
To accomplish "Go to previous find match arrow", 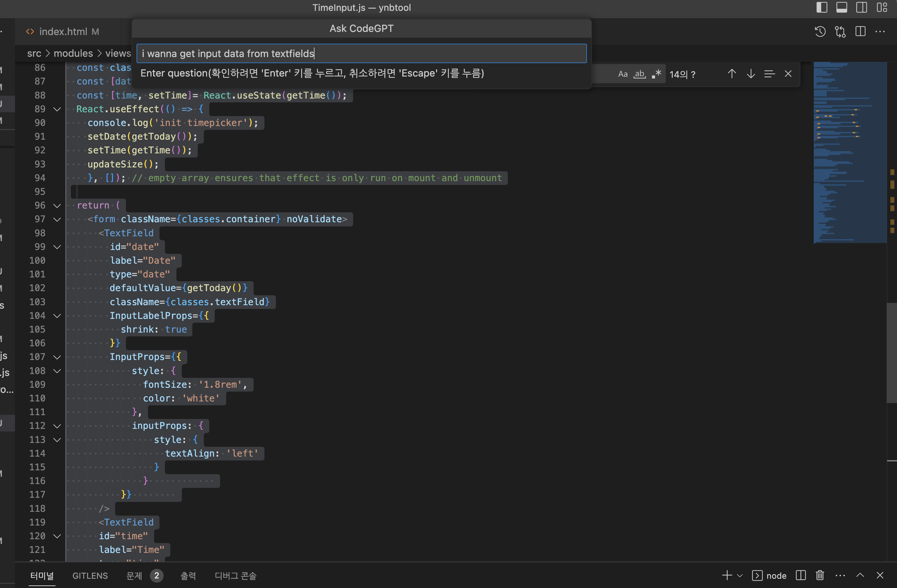I will (x=731, y=74).
